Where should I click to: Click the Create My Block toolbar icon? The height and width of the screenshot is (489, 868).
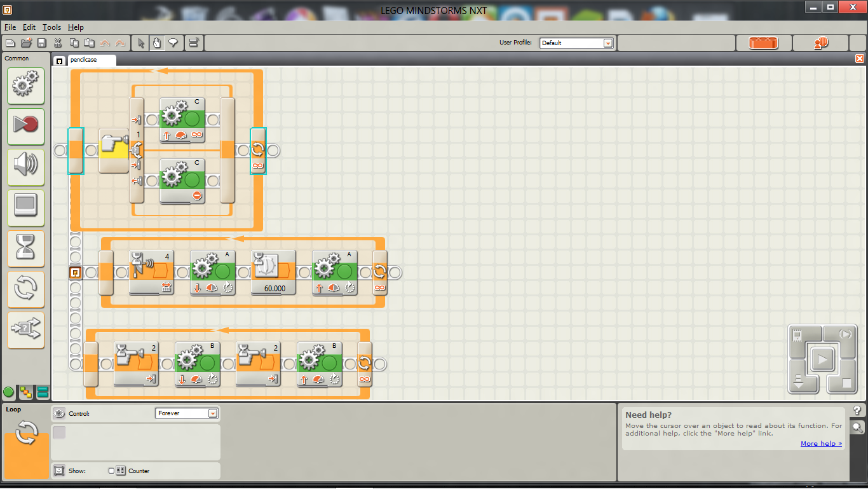194,43
